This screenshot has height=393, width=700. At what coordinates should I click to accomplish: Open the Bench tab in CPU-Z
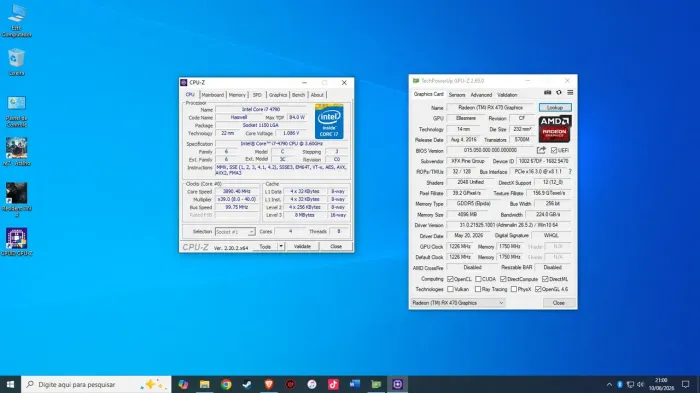[298, 95]
